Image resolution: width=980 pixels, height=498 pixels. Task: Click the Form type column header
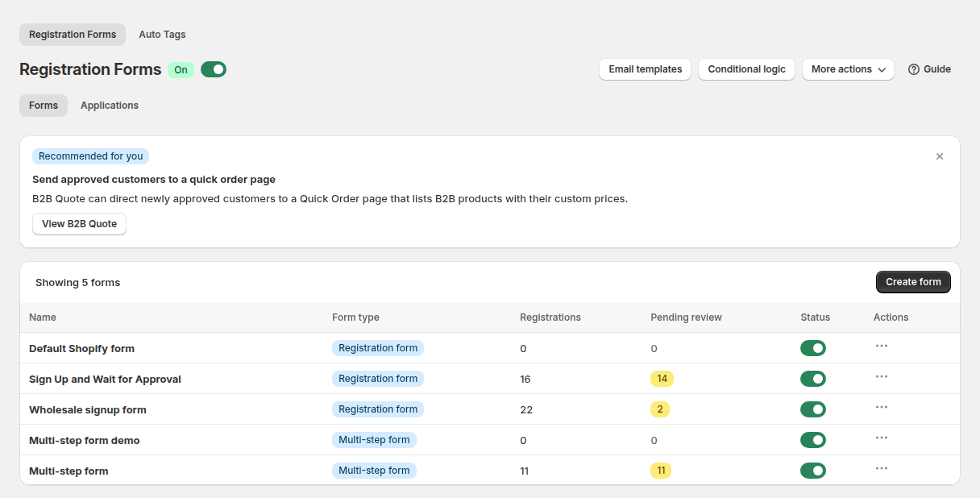click(355, 317)
